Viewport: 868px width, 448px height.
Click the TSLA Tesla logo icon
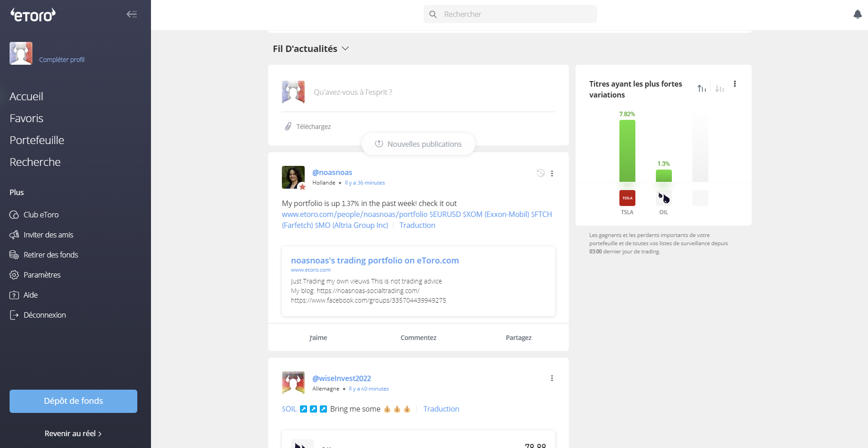click(x=627, y=198)
